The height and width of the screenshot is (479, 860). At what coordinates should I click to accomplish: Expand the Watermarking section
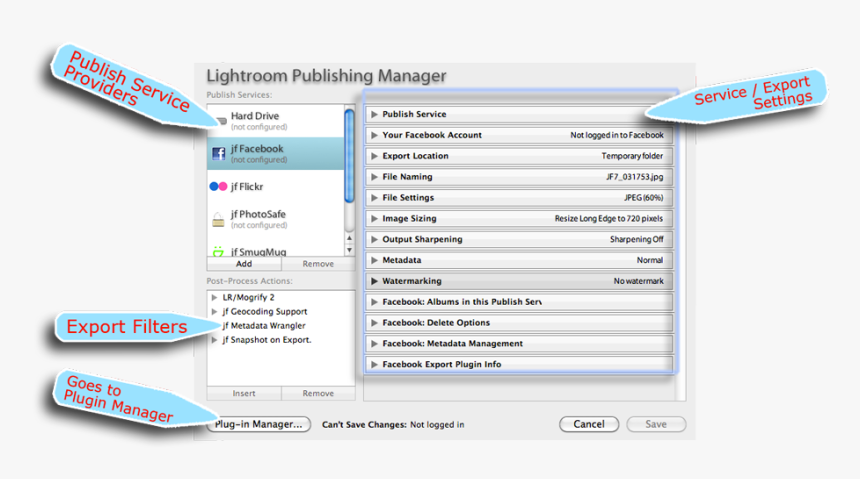(x=374, y=281)
